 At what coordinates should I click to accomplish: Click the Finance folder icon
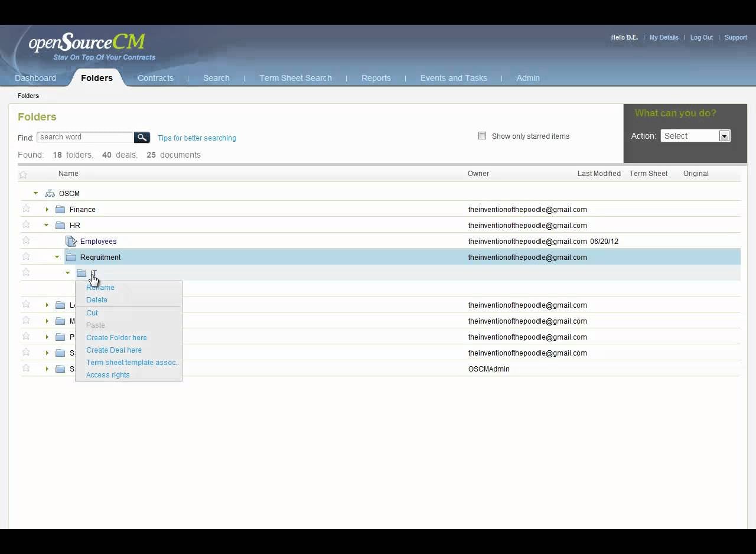pyautogui.click(x=60, y=209)
